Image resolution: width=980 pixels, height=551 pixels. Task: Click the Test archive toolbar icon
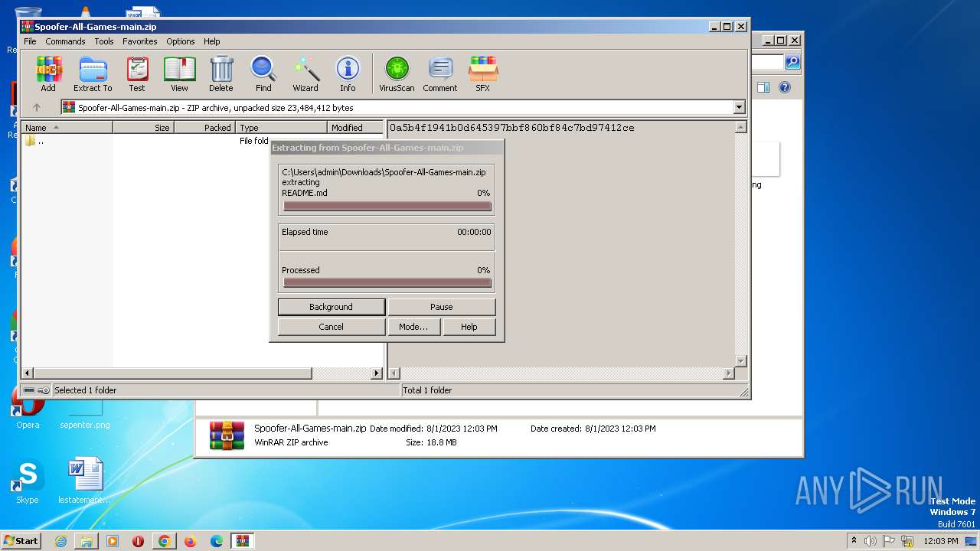137,74
